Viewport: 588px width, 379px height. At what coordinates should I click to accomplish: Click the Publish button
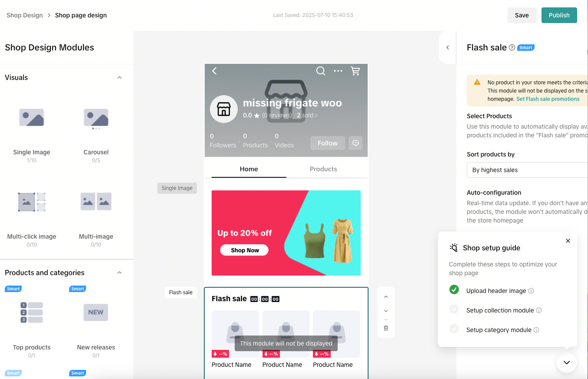tap(559, 15)
